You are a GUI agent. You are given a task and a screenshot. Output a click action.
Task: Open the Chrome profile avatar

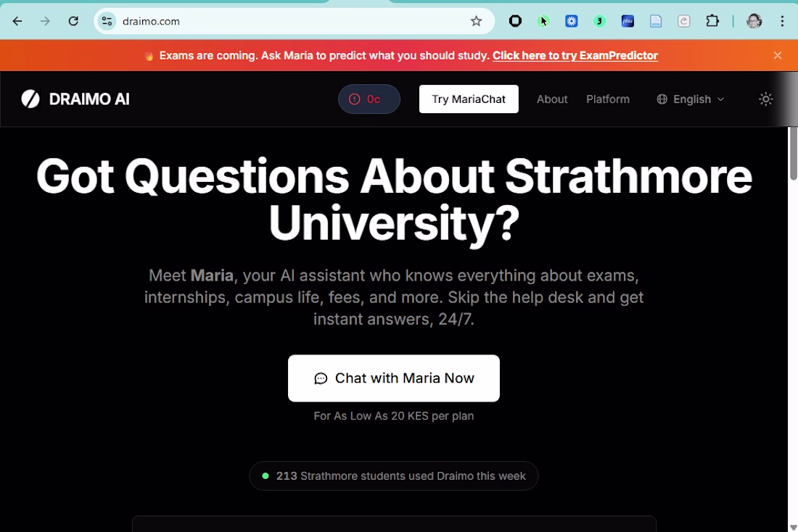coord(754,21)
